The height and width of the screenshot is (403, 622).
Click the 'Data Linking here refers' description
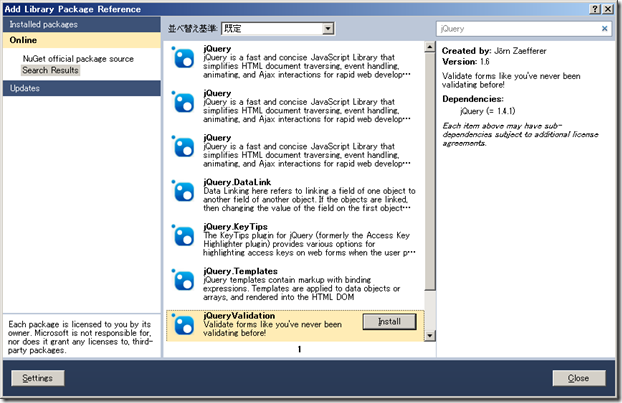pyautogui.click(x=309, y=200)
